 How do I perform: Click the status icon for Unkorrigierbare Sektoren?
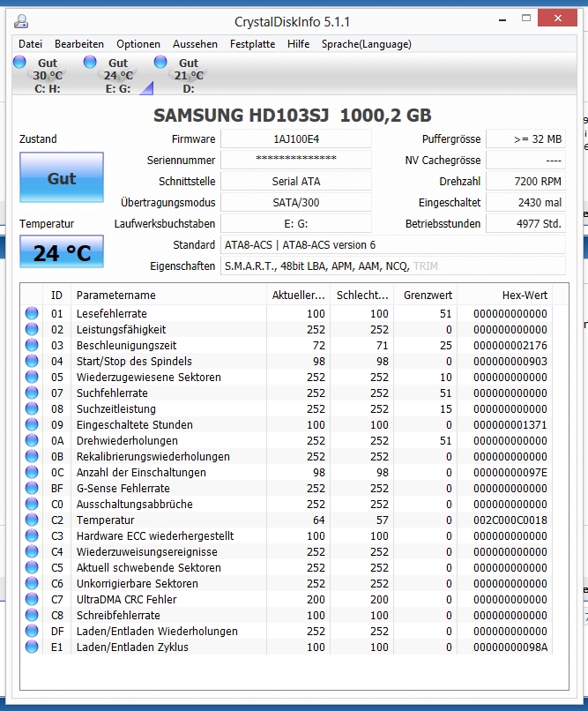click(x=32, y=583)
